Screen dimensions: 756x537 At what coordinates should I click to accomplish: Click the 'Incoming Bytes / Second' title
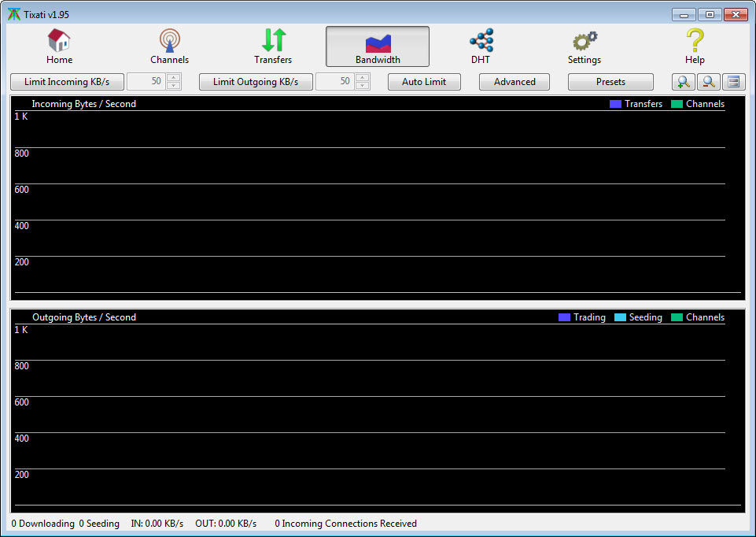pyautogui.click(x=84, y=104)
